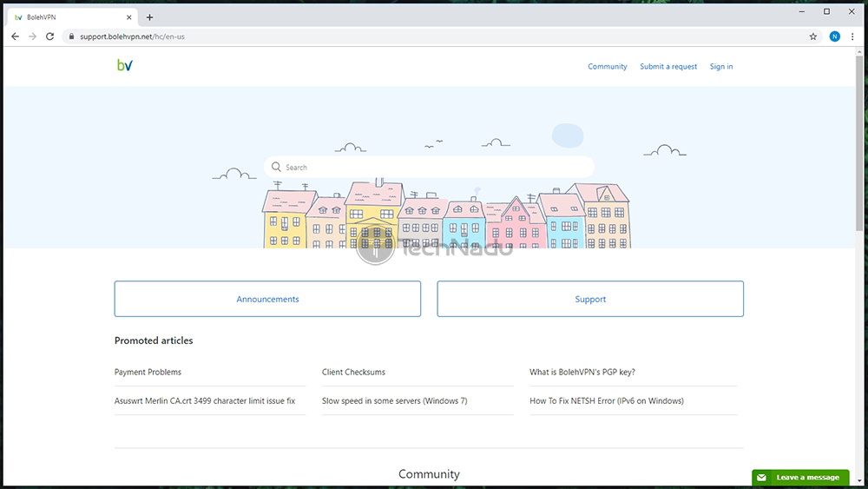Screen dimensions: 868x489
Task: Open Client Checksums article
Action: click(353, 372)
